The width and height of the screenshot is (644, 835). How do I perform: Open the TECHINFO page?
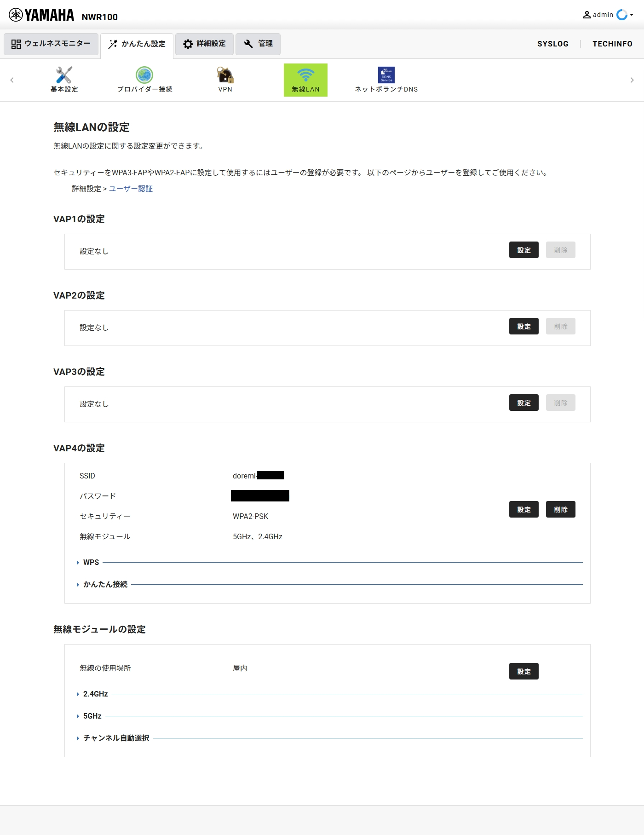tap(612, 44)
